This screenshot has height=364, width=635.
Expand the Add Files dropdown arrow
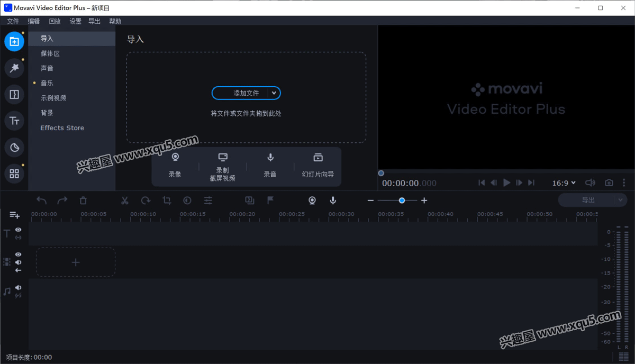[274, 93]
